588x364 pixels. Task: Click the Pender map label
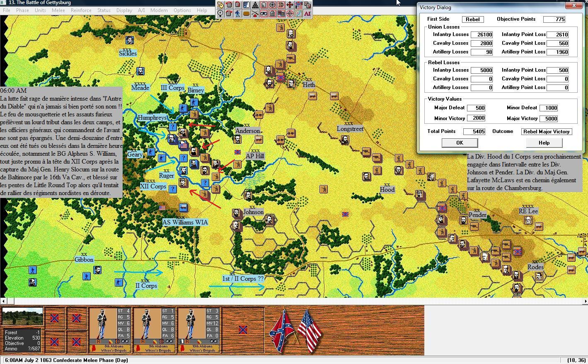click(x=477, y=215)
